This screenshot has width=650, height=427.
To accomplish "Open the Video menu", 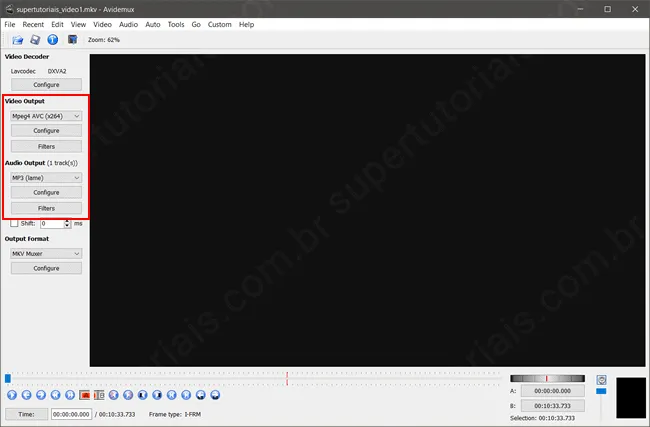I will coord(102,24).
